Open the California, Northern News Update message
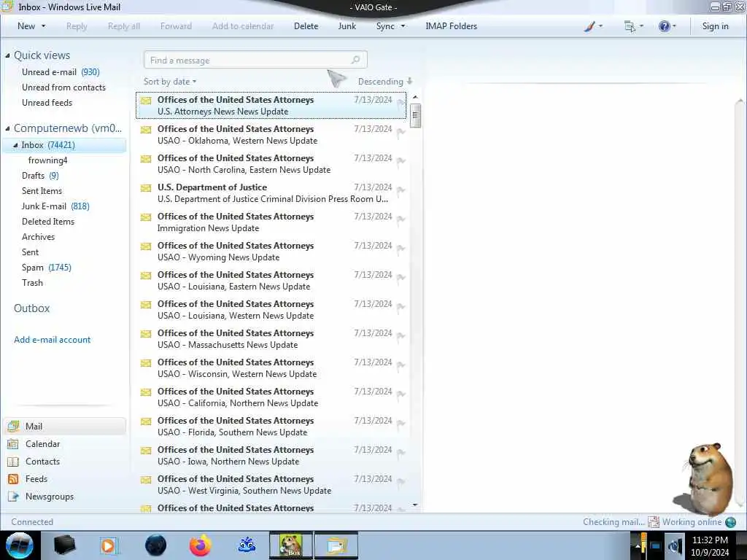 point(271,397)
